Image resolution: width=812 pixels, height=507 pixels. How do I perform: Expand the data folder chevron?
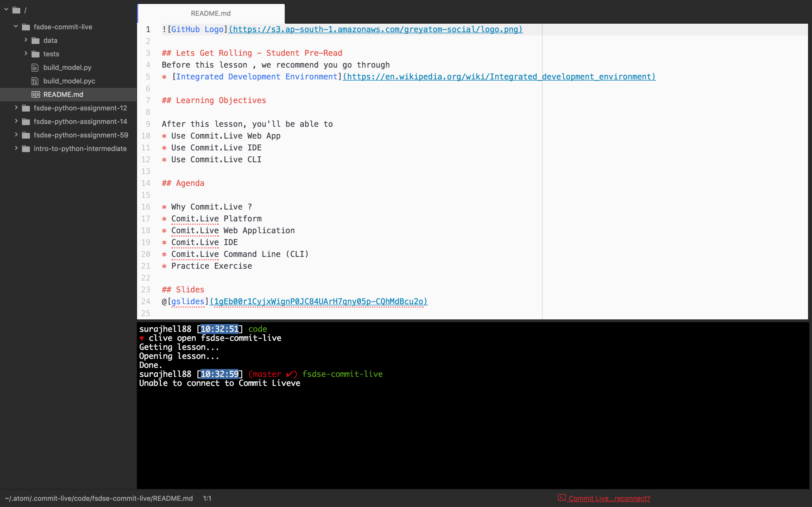pos(26,40)
